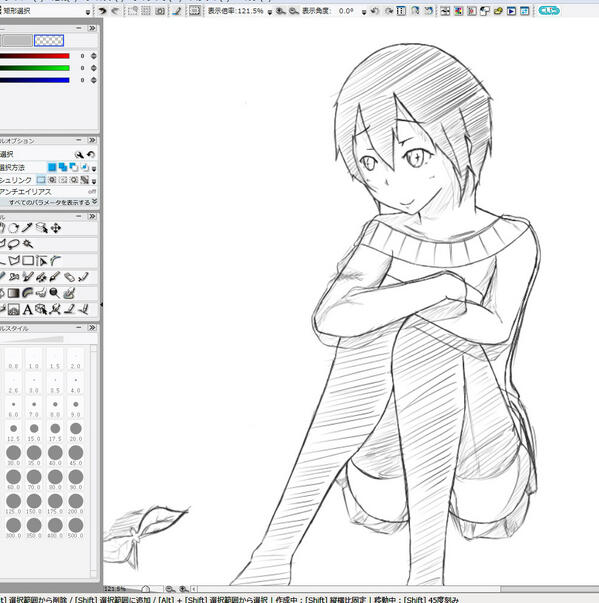Viewport: 599px width, 603px height.
Task: Minimize the tool palette panel
Action: point(79,217)
